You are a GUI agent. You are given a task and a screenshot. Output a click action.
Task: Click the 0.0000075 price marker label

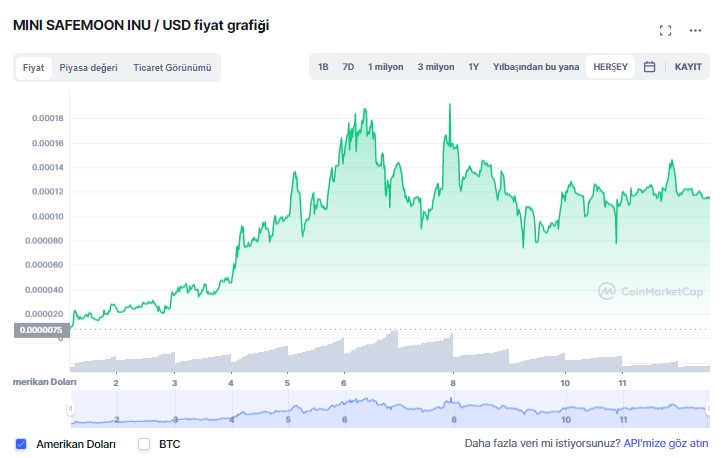coord(41,330)
